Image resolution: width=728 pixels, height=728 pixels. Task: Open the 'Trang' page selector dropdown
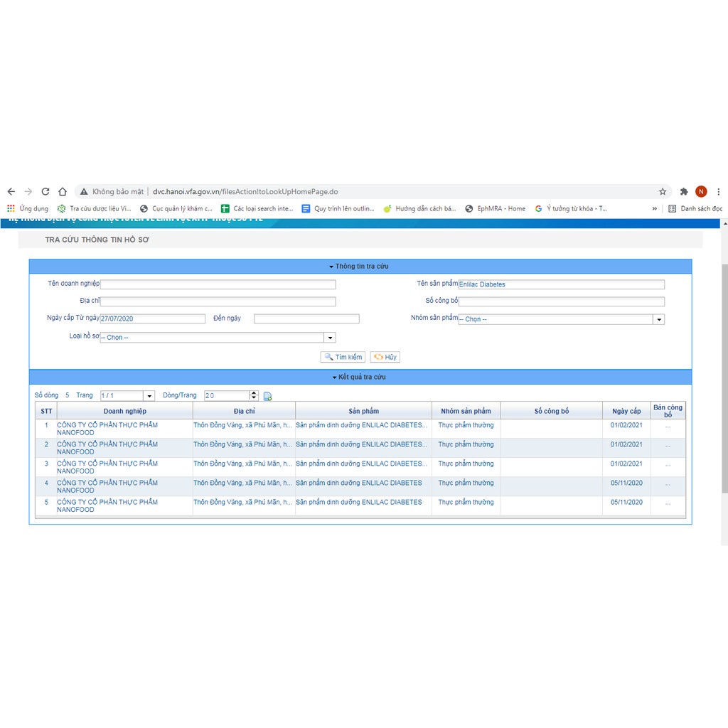(x=127, y=395)
